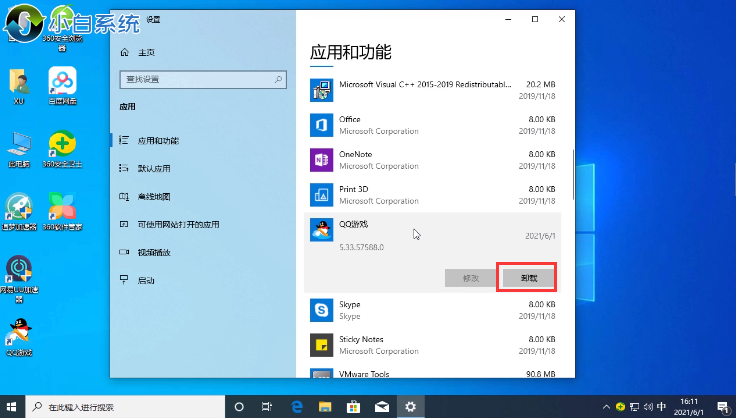Open 默认应用 (Default apps) section
736x418 pixels.
click(154, 168)
